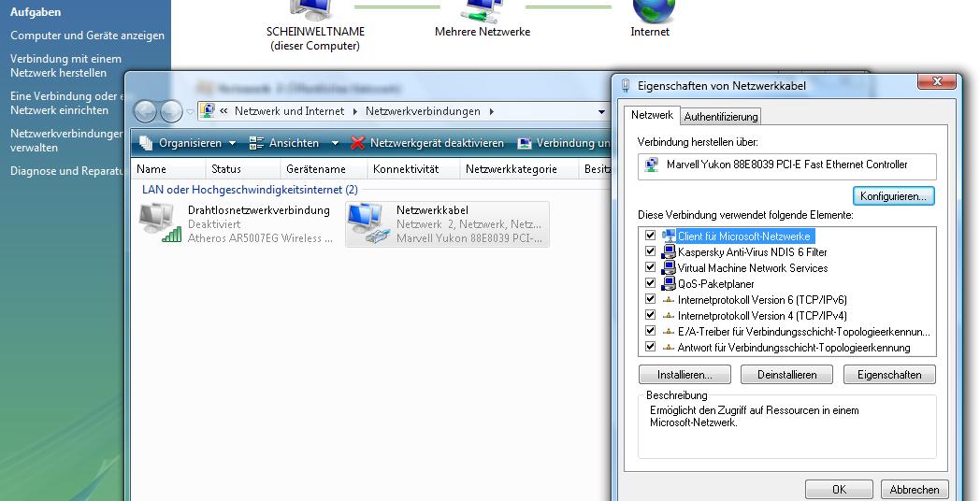This screenshot has width=980, height=501.
Task: Click the Internet globe icon
Action: pyautogui.click(x=654, y=10)
